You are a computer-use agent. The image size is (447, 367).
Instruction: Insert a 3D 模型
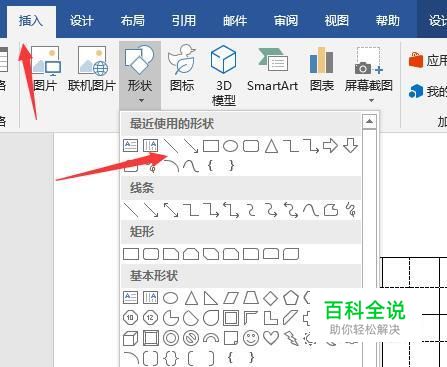(224, 75)
